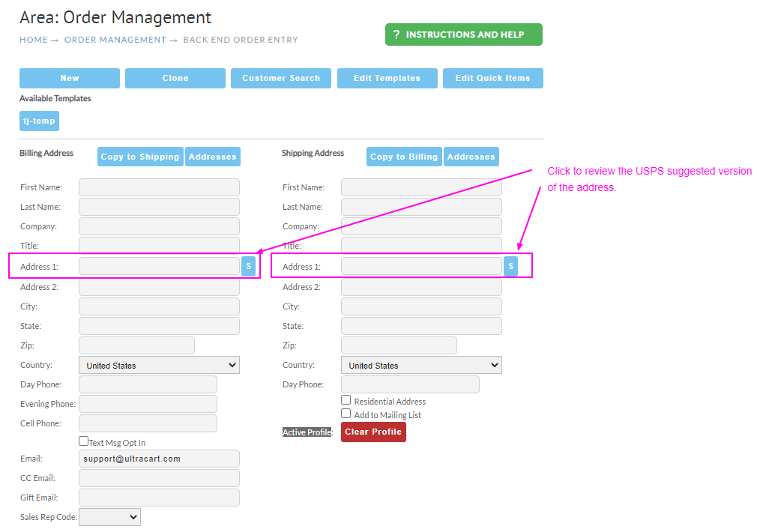This screenshot has height=532, width=757.
Task: Open billing Addresses button
Action: (212, 157)
